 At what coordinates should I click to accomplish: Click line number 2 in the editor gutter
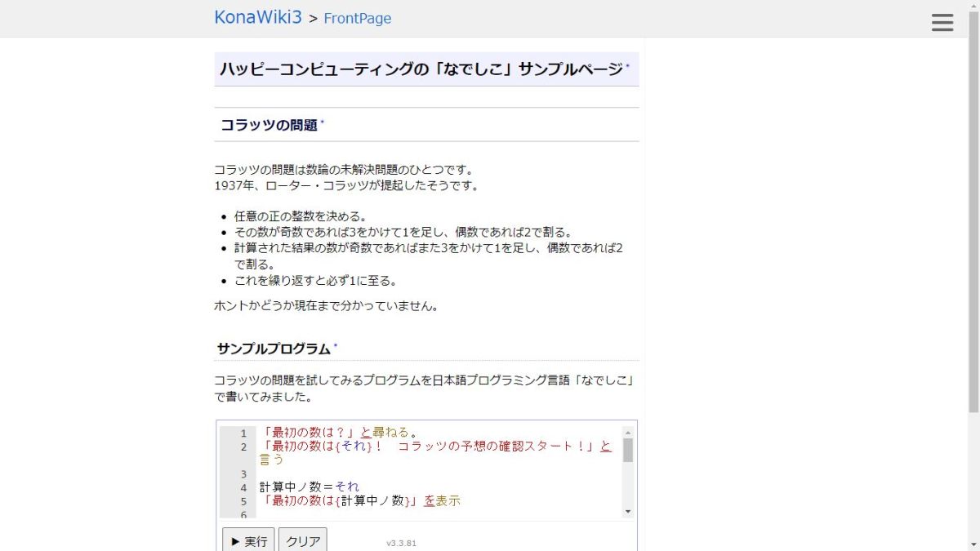tap(243, 447)
